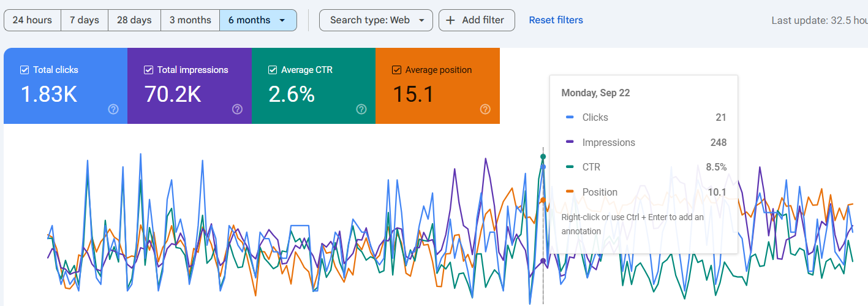The height and width of the screenshot is (306, 868).
Task: Switch to the 24 hours range
Action: 32,20
